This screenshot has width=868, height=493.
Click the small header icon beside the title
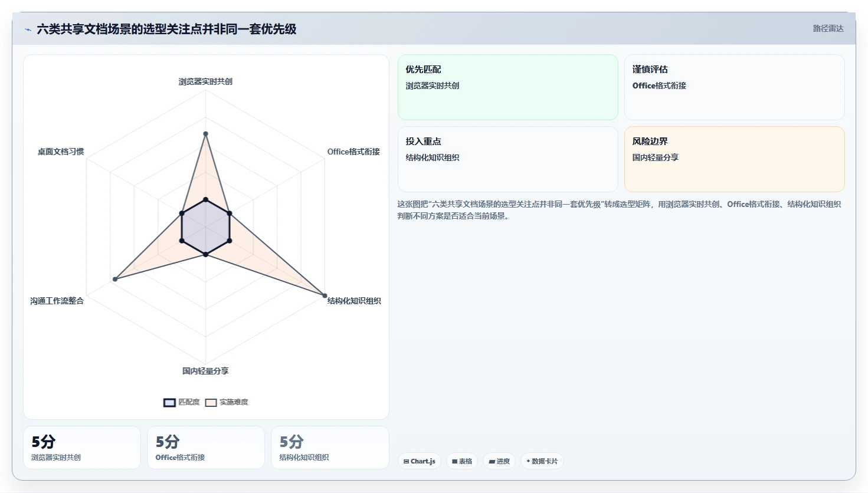pyautogui.click(x=28, y=29)
